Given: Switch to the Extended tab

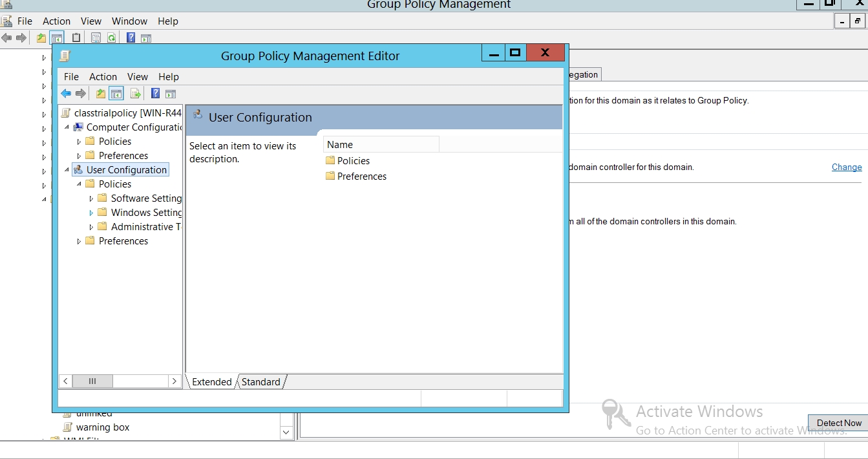Looking at the screenshot, I should point(211,382).
